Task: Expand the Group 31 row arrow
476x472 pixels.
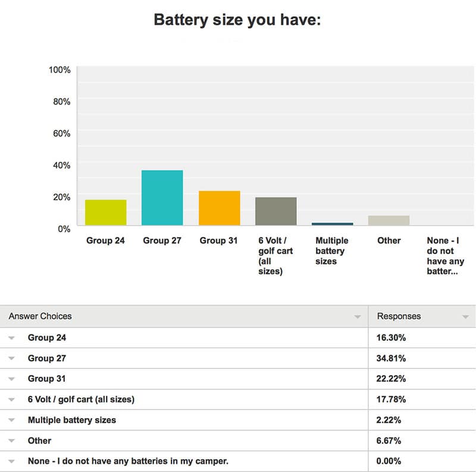Action: (x=11, y=379)
